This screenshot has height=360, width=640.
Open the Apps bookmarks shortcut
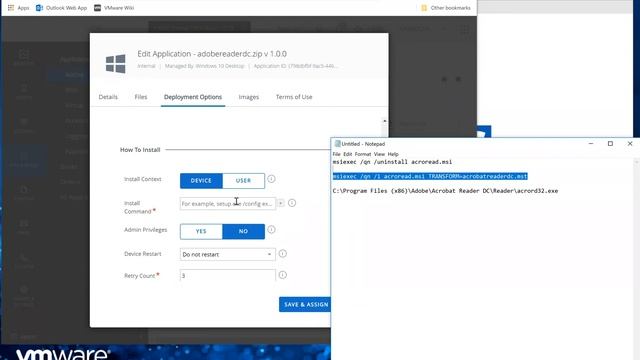click(x=18, y=8)
